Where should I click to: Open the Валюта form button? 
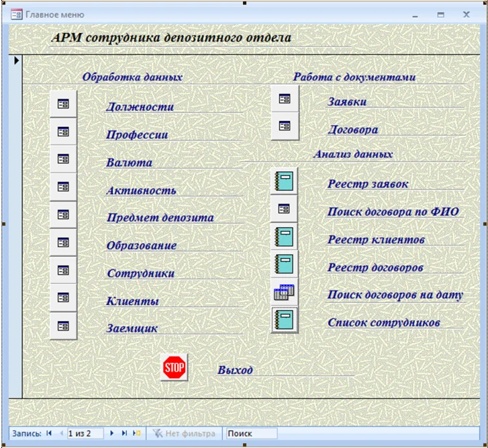coord(63,159)
